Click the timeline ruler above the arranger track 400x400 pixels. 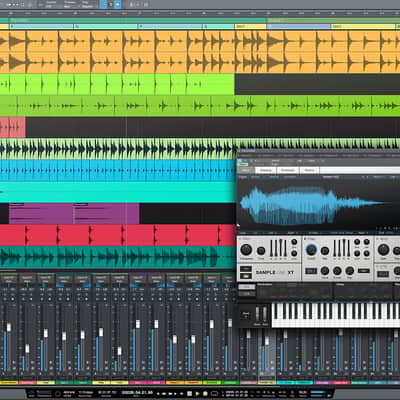point(200,13)
